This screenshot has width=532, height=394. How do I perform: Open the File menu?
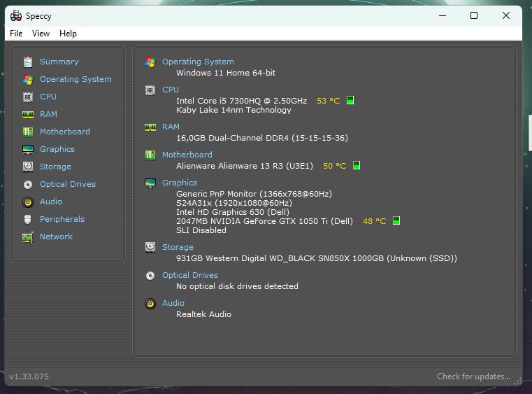(16, 34)
